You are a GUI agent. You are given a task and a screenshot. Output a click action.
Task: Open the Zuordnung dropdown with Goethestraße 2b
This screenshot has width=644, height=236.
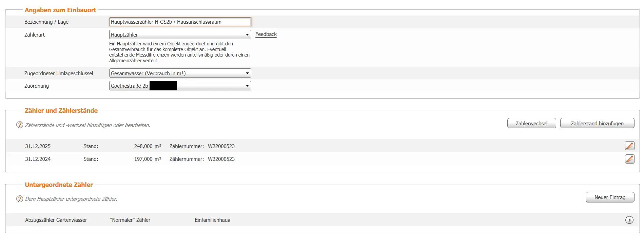tap(180, 86)
